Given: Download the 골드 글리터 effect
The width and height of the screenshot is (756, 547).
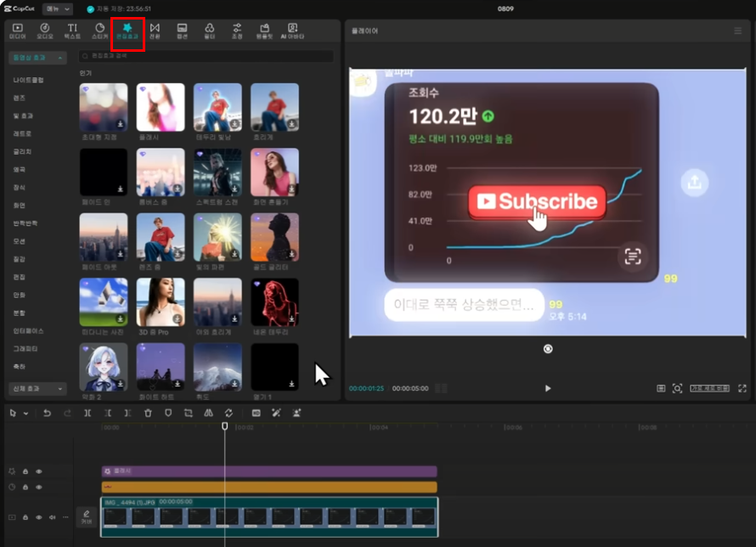Looking at the screenshot, I should (x=291, y=254).
